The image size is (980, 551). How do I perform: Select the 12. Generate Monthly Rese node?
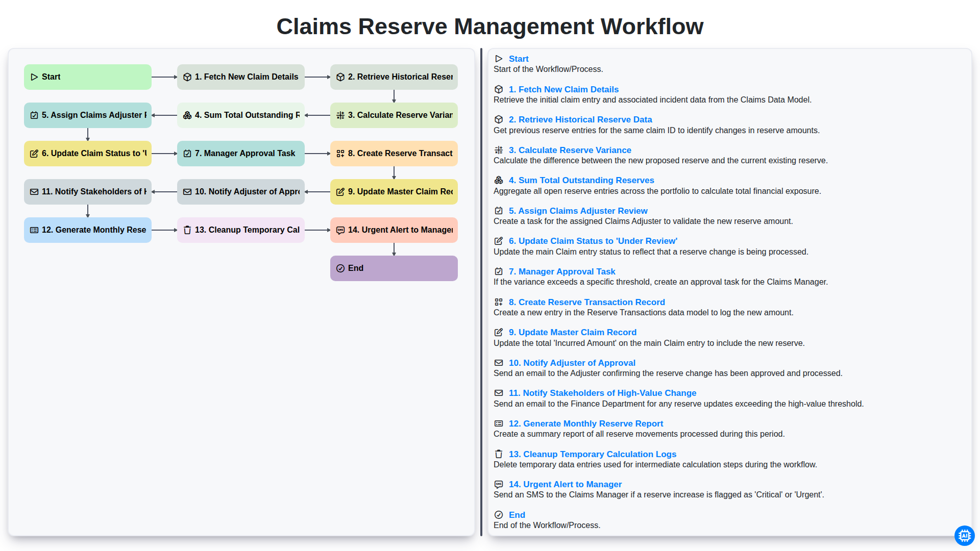pyautogui.click(x=88, y=230)
